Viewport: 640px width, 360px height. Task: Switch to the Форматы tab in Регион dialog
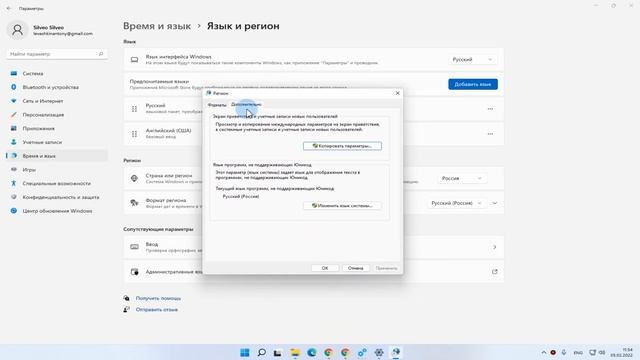217,105
